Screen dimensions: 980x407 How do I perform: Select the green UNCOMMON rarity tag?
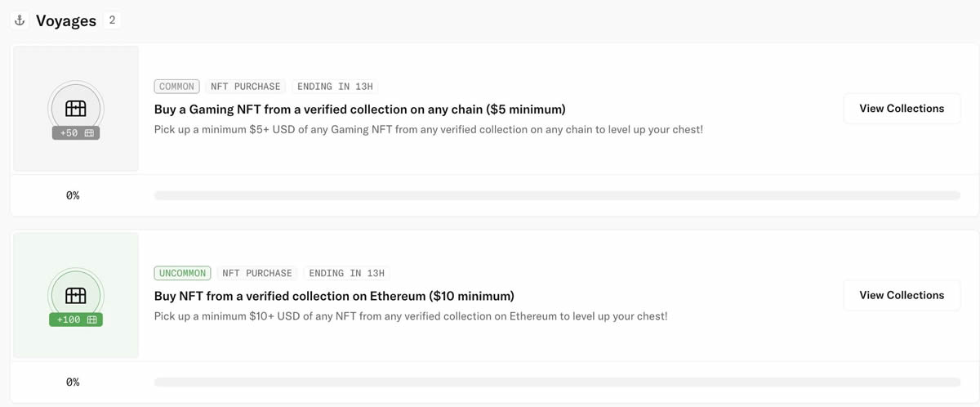[x=182, y=273]
